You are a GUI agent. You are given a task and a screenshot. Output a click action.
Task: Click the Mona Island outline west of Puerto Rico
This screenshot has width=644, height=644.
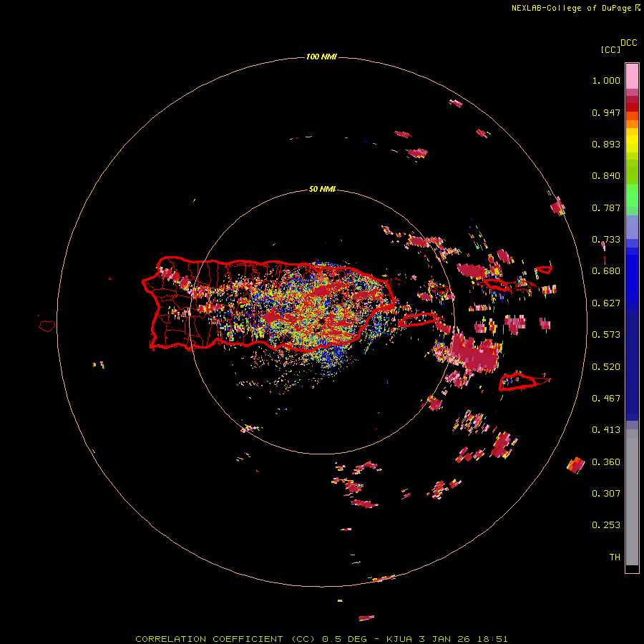pyautogui.click(x=47, y=326)
